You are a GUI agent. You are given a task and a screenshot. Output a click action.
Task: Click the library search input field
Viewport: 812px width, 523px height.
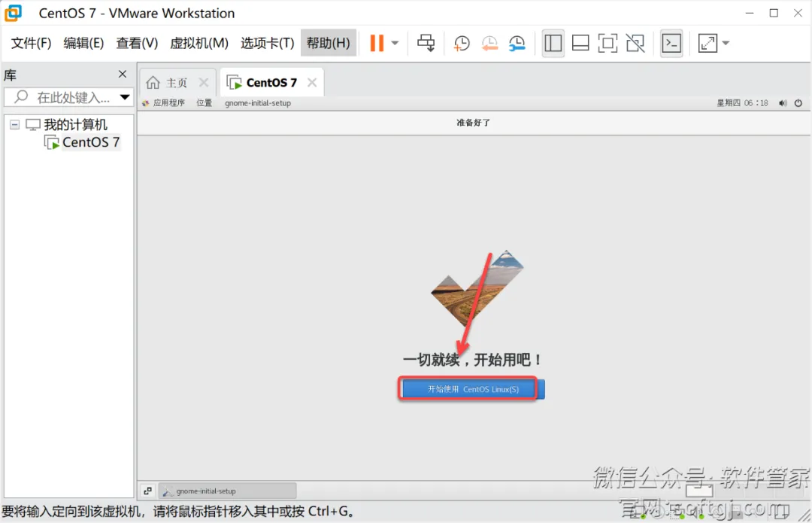click(68, 97)
